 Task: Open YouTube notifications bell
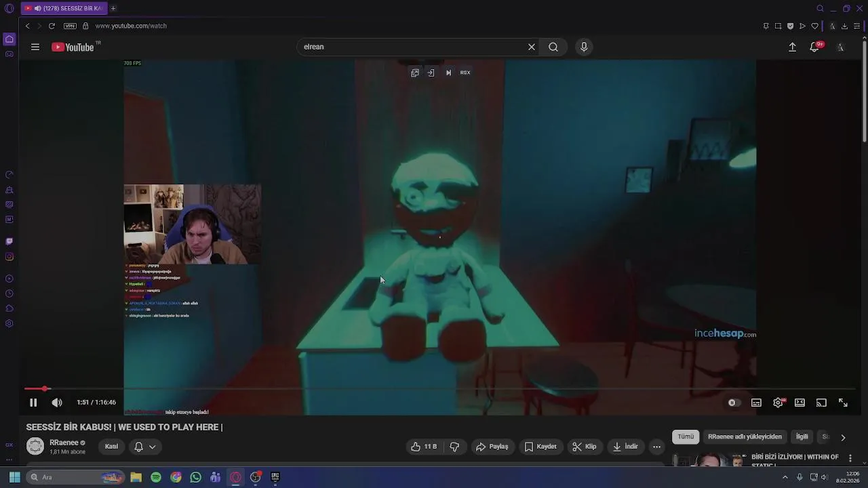814,47
